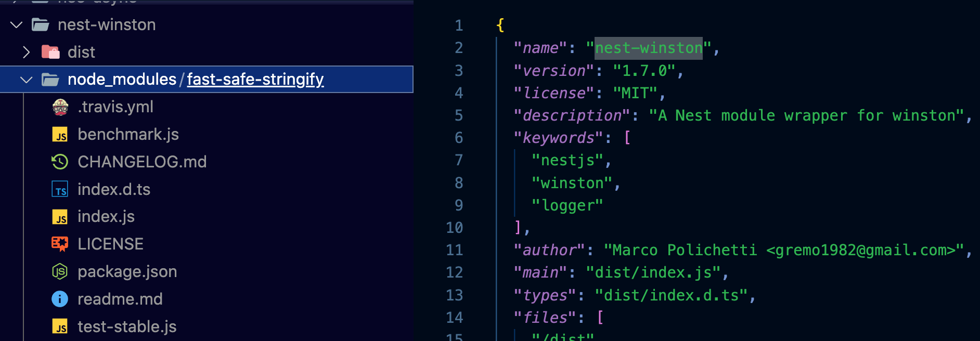980x341 pixels.
Task: Click the "dist/index.d.ts" types value
Action: click(671, 295)
